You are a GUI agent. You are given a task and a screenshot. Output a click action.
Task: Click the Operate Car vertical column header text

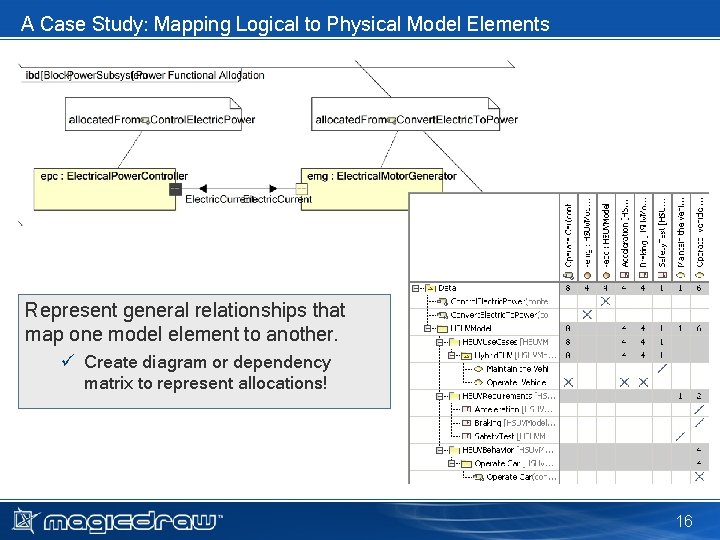coord(568,235)
